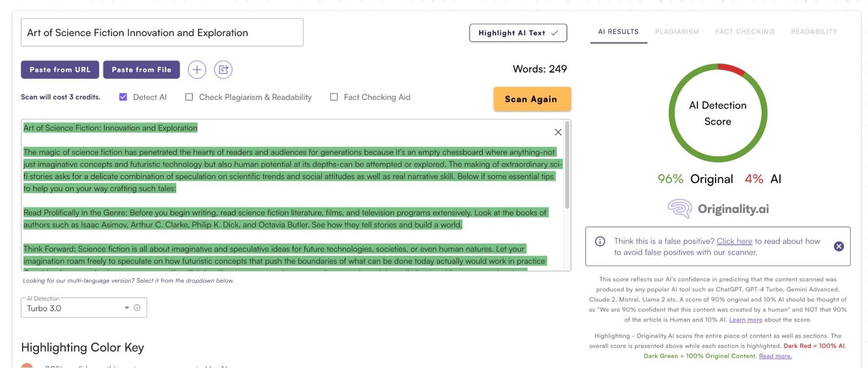Viewport: 868px width, 368px height.
Task: Click the info icon in false positive notice
Action: 600,242
